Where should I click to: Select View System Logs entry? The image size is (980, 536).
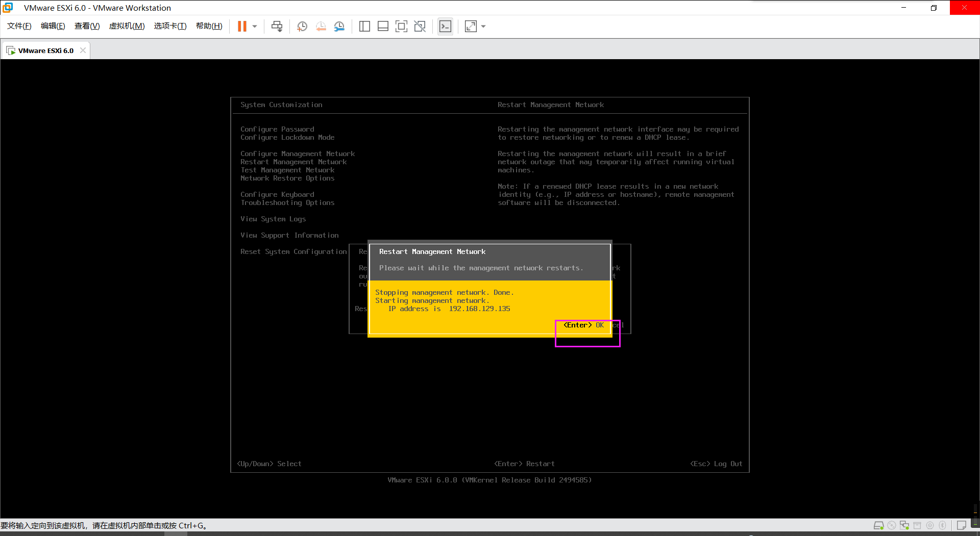pos(273,219)
